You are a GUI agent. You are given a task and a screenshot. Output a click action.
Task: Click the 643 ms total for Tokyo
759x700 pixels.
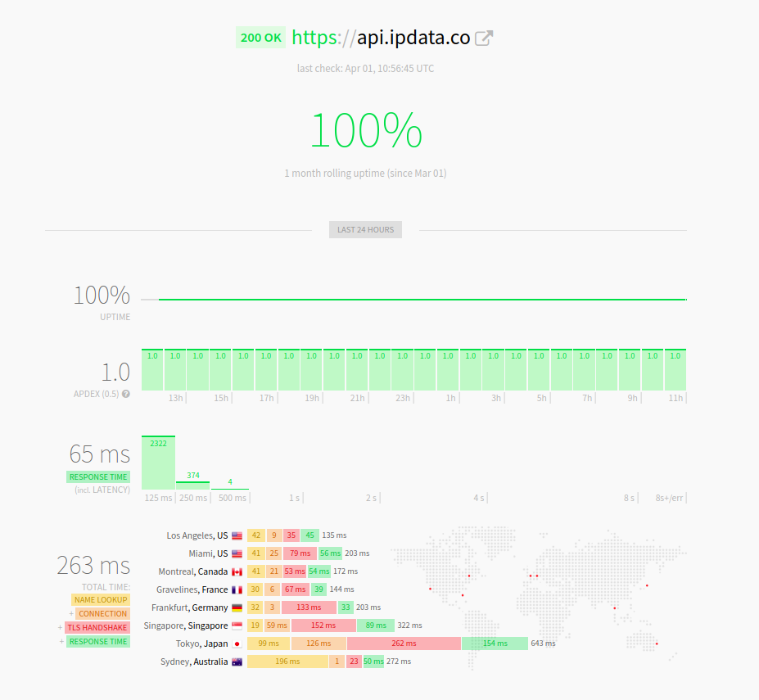(543, 644)
